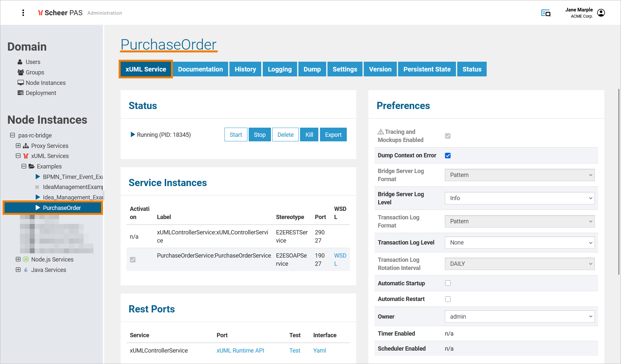Viewport: 621px width, 364px height.
Task: Open the Transaction Log Level dropdown
Action: (519, 243)
